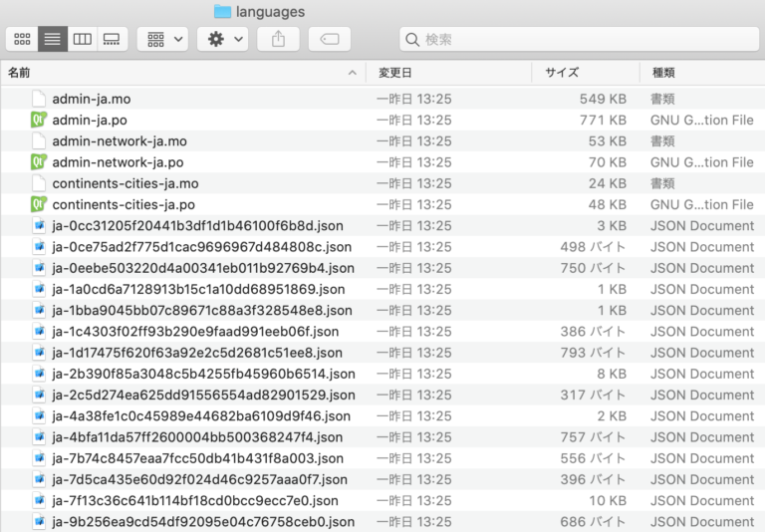This screenshot has width=765, height=532.
Task: Click JSON icon of ja-0ce75ad2f775d1cac9696967d484808c.json
Action: click(x=39, y=247)
